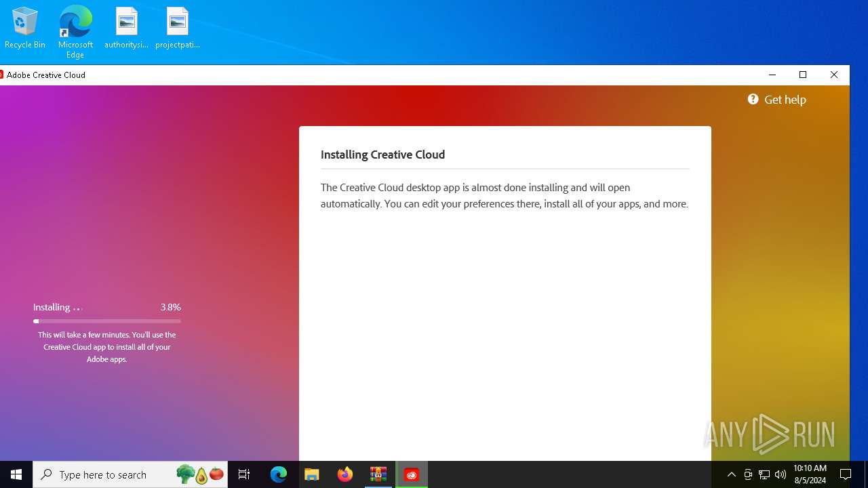Open network status tray icon
The image size is (868, 488).
764,474
